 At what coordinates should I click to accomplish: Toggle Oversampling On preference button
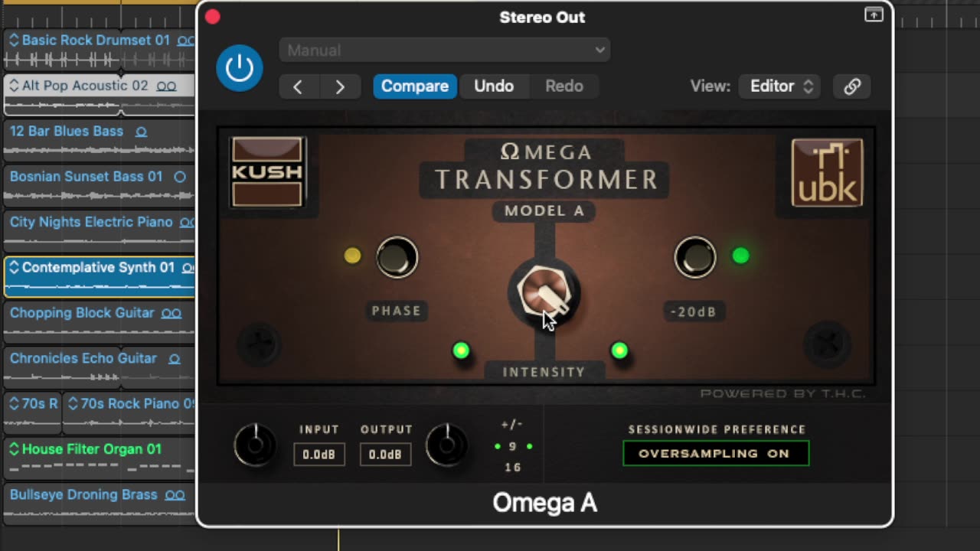click(715, 453)
